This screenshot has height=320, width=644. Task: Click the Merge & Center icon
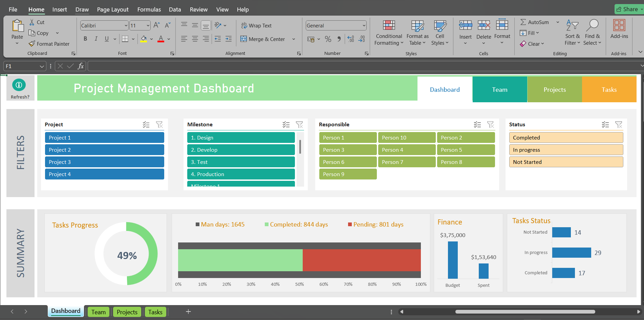[244, 39]
